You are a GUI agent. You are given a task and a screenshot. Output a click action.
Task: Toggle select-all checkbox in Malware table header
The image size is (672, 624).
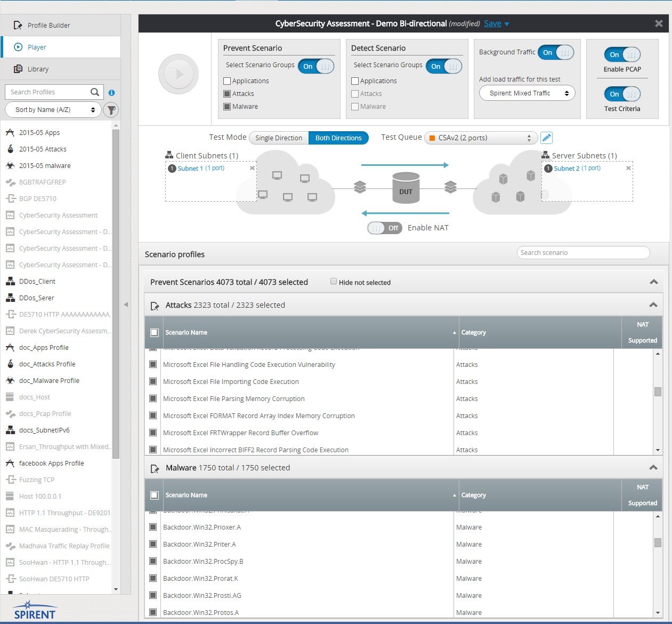(155, 495)
